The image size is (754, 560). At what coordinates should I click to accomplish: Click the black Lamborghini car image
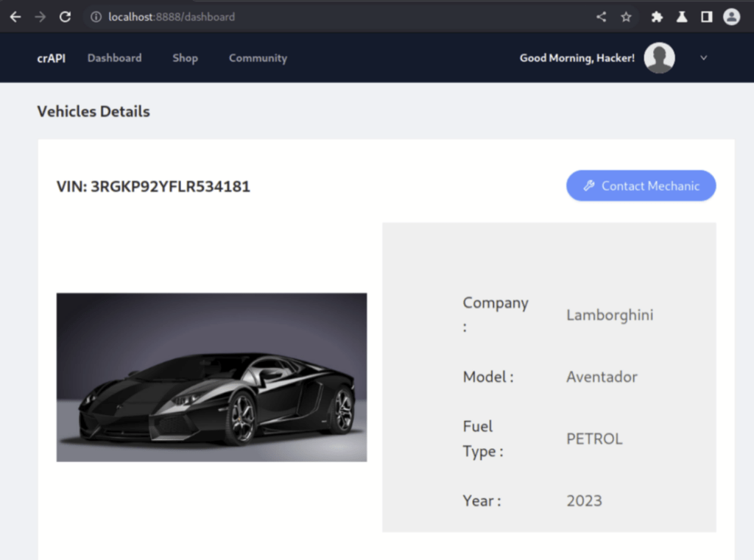(x=211, y=378)
